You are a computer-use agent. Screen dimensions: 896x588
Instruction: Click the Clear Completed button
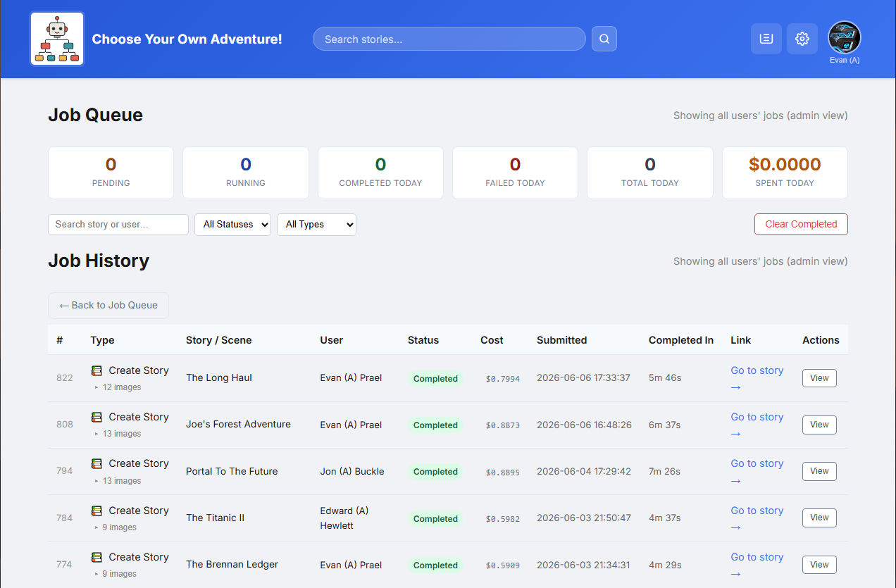pos(801,224)
